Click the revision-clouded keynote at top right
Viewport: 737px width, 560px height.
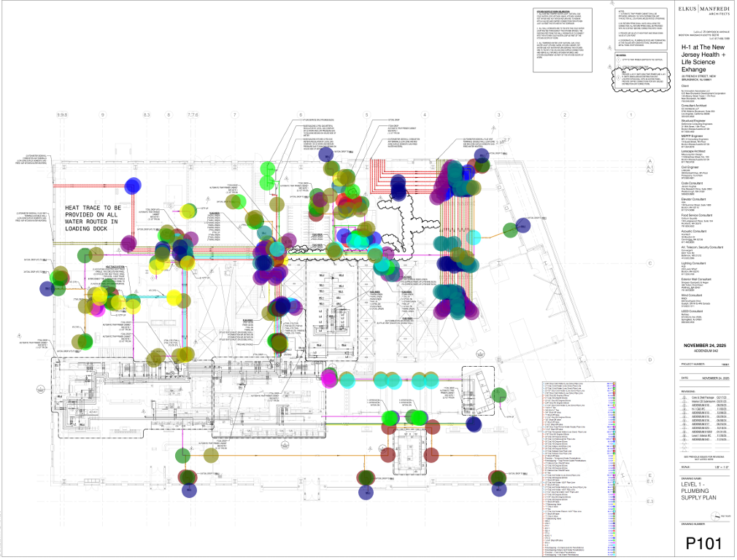tap(640, 80)
